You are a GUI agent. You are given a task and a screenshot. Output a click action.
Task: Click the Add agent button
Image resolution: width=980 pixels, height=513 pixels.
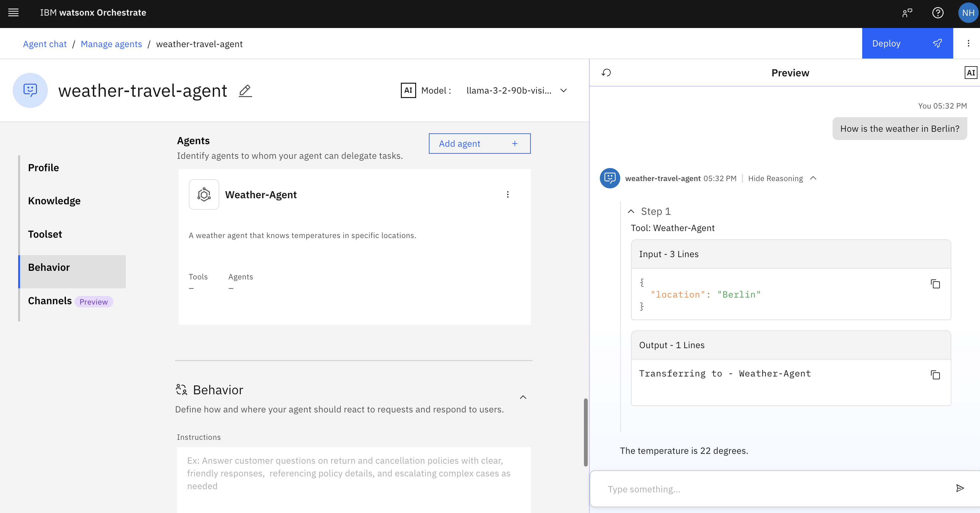click(x=479, y=143)
